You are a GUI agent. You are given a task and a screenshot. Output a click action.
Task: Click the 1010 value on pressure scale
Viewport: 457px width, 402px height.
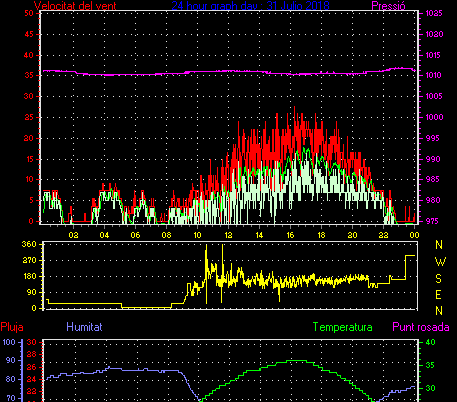[x=434, y=75]
